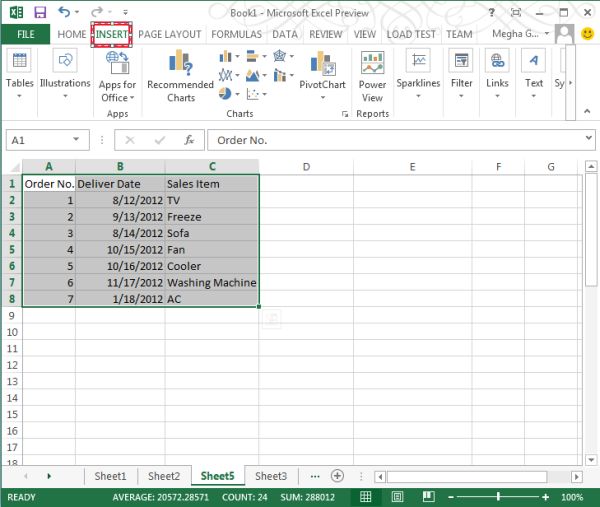The width and height of the screenshot is (600, 507).
Task: Open the Sparklines icon
Action: pyautogui.click(x=418, y=60)
